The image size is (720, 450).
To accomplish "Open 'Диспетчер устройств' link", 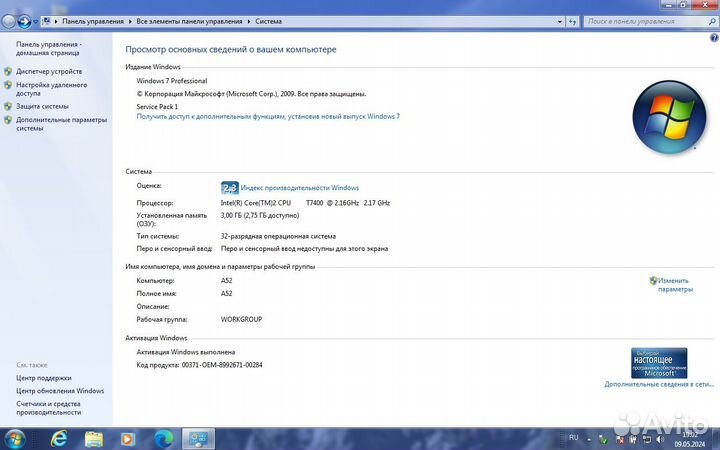I will click(x=49, y=71).
